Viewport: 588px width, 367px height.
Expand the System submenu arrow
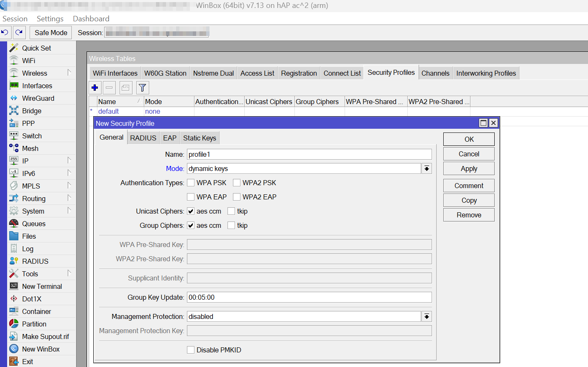[x=69, y=211]
